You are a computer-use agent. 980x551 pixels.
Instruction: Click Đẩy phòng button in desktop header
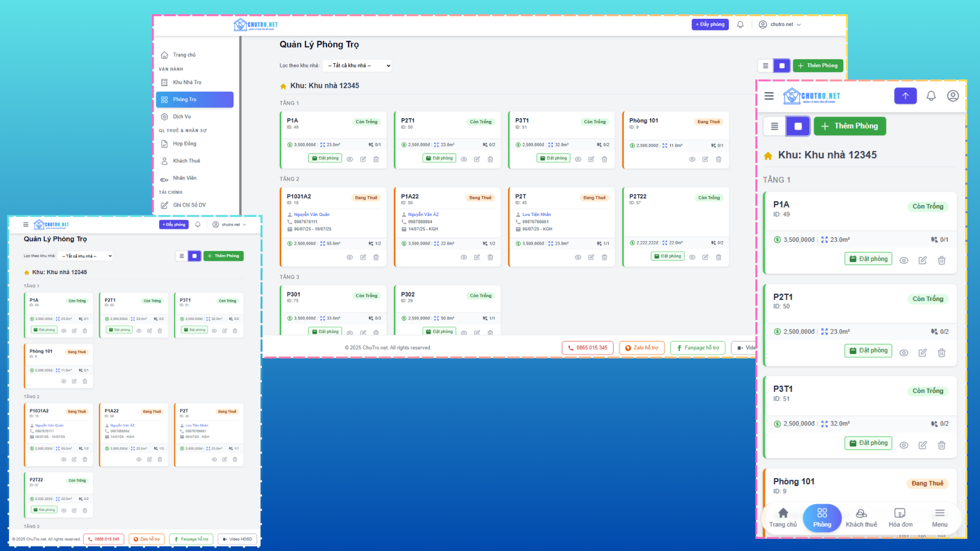click(x=710, y=24)
